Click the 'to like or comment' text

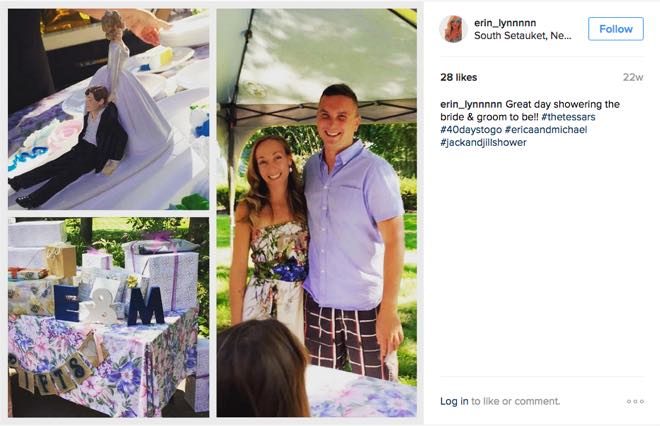(516, 402)
